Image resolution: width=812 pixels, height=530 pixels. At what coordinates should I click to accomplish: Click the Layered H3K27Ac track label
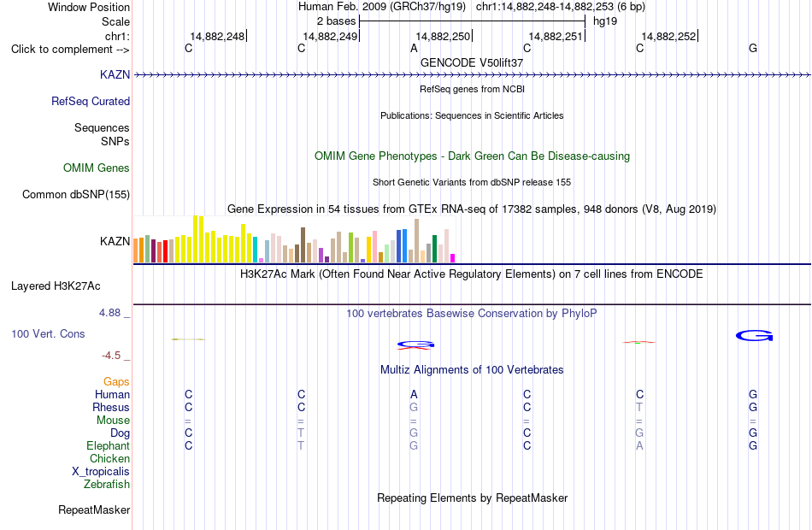pyautogui.click(x=56, y=286)
